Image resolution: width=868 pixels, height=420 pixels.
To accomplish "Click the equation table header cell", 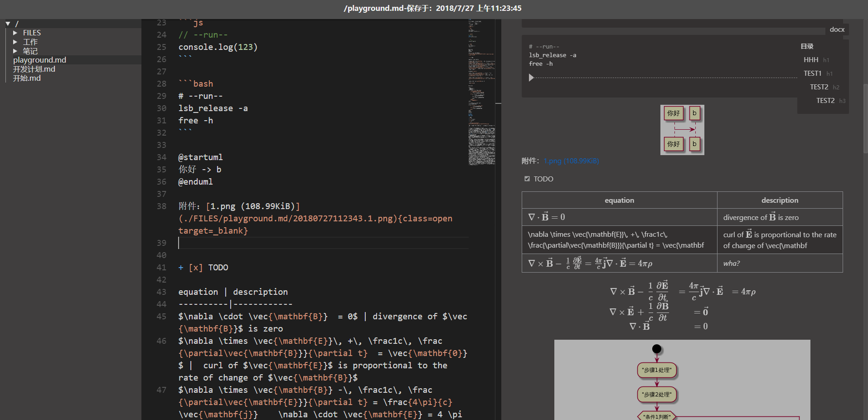I will pyautogui.click(x=619, y=200).
